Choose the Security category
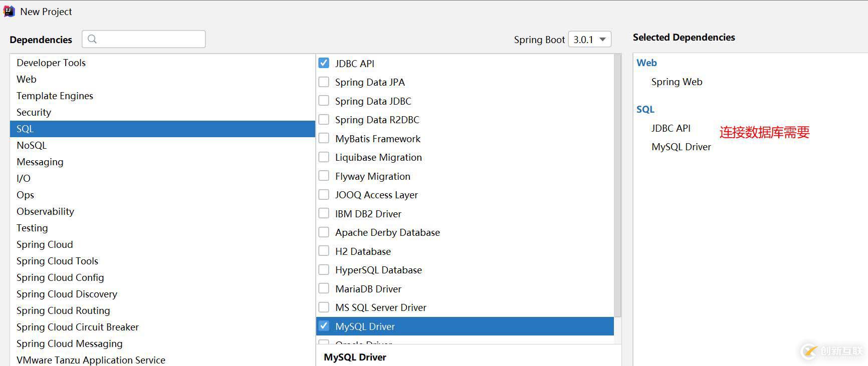The image size is (868, 366). (x=34, y=112)
